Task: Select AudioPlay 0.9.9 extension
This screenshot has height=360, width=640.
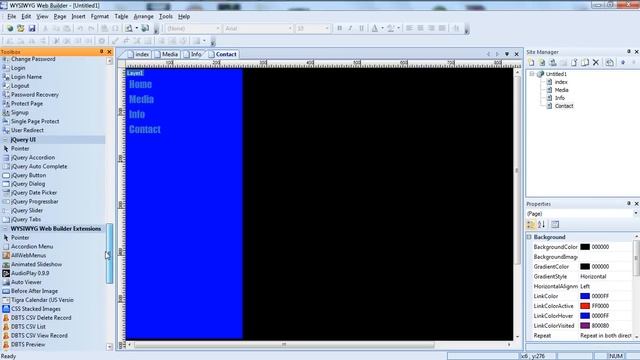Action: (26, 273)
